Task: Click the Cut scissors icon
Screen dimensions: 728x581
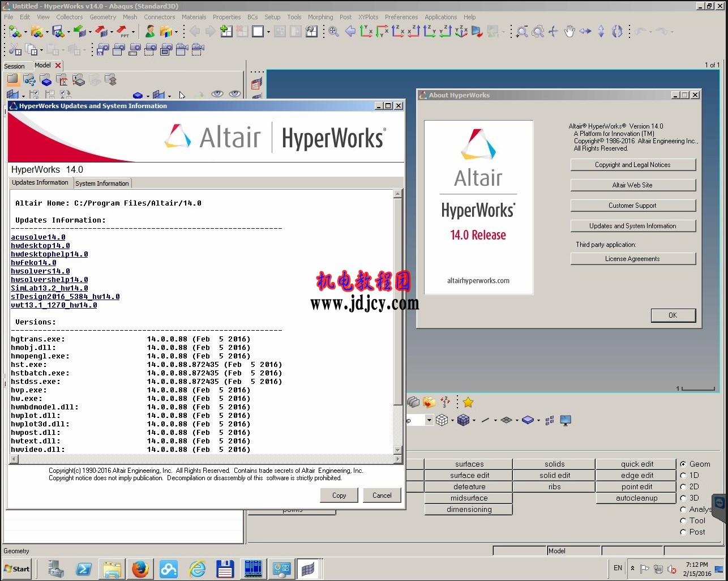Action: tap(15, 50)
